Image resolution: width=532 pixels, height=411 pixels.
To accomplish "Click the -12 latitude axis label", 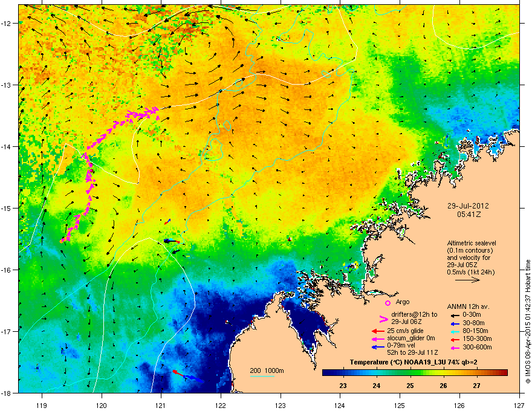I will point(7,23).
